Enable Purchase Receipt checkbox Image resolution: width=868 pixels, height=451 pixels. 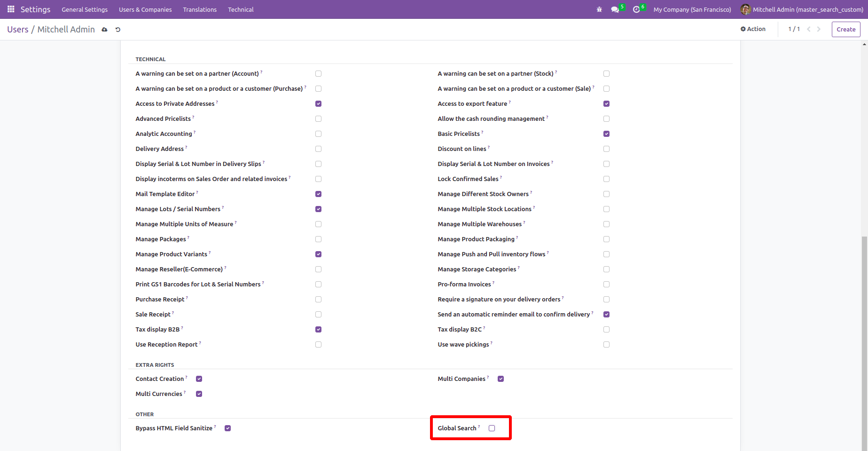point(318,299)
